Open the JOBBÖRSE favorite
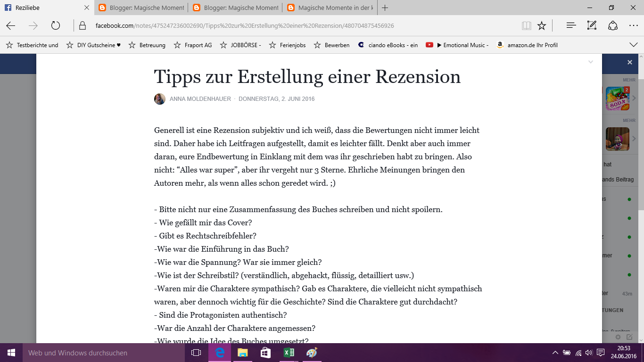Image resolution: width=644 pixels, height=362 pixels. click(240, 45)
